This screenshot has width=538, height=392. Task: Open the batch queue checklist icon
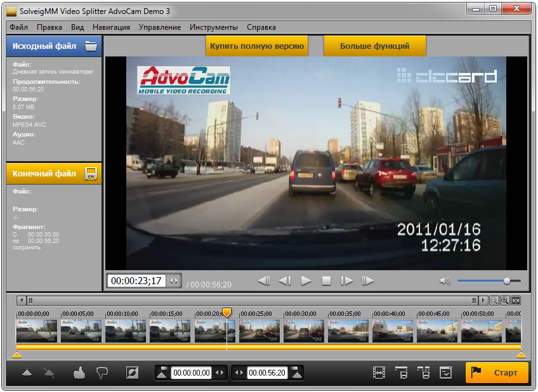pyautogui.click(x=445, y=373)
